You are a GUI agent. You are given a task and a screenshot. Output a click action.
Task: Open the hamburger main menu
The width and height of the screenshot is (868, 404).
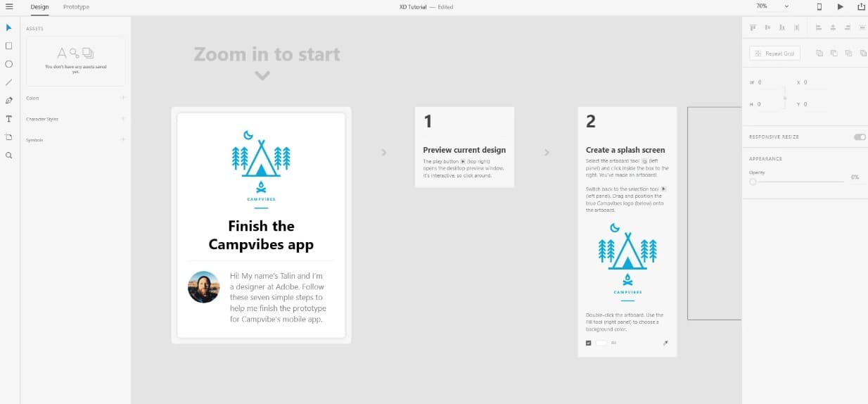point(8,6)
